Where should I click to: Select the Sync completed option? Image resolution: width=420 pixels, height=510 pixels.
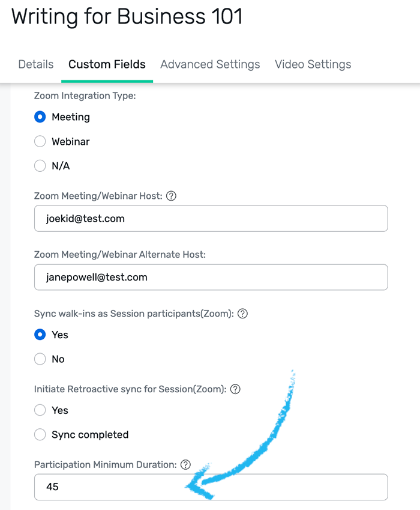[x=40, y=434]
